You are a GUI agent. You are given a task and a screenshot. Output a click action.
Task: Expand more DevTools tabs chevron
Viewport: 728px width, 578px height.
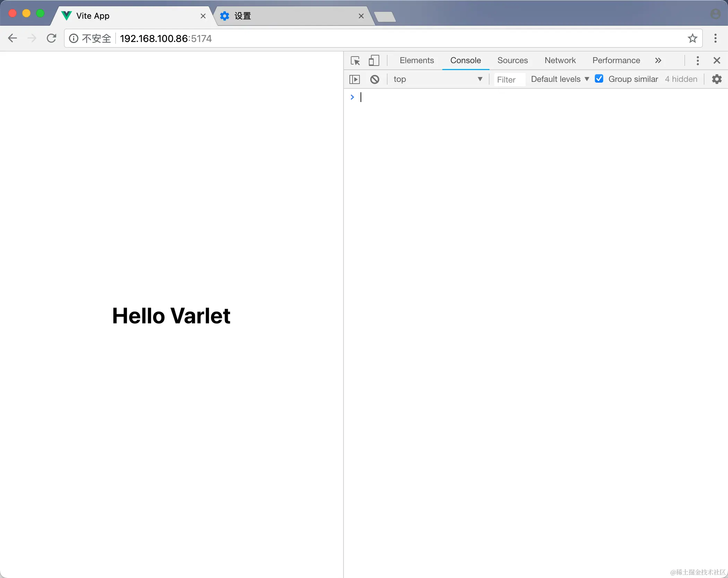(658, 61)
